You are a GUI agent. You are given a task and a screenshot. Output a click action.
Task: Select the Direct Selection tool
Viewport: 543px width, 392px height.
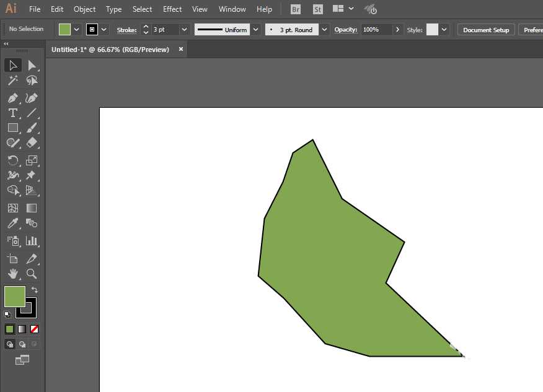pyautogui.click(x=32, y=65)
